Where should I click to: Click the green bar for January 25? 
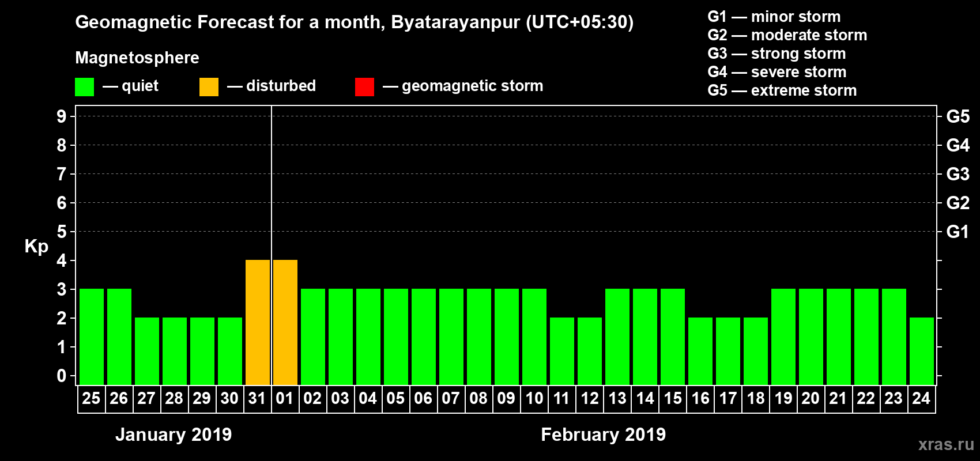(92, 337)
